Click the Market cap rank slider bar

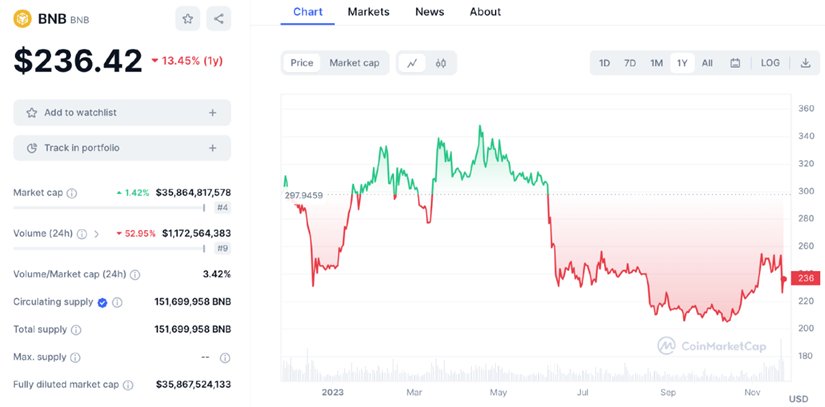[x=109, y=208]
